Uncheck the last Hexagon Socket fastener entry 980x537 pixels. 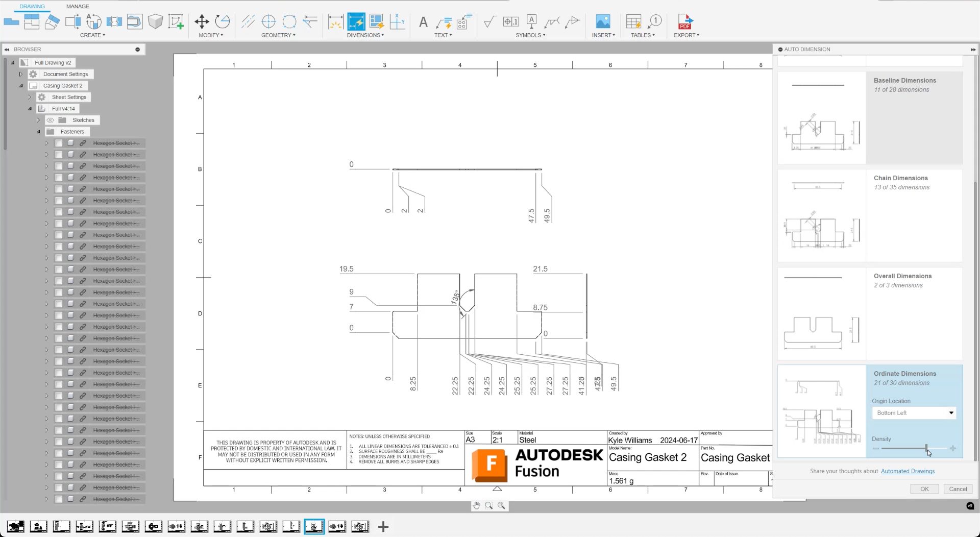(59, 499)
